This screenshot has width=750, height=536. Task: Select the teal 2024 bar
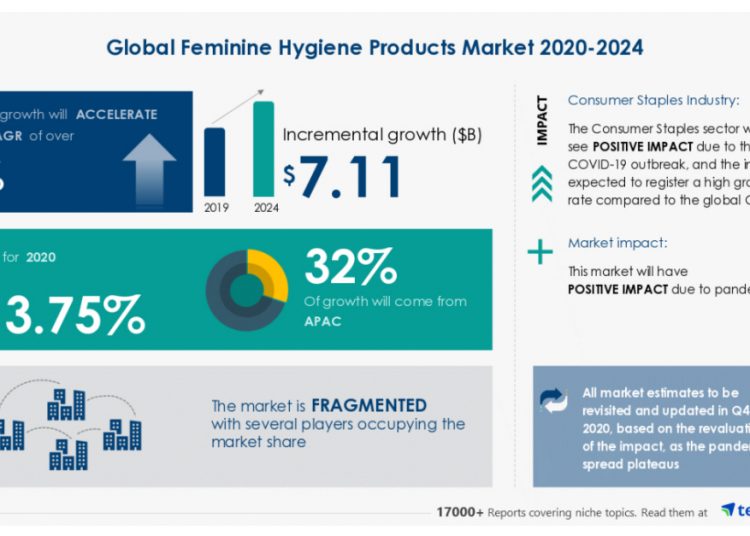pos(263,148)
